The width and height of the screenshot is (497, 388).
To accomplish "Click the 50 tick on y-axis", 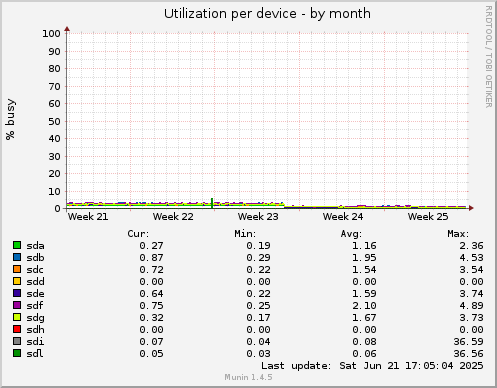I will (x=54, y=121).
